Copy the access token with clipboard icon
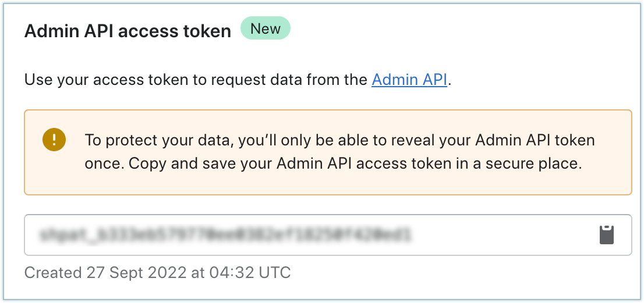Screen dimensions: 644x303 (x=607, y=235)
